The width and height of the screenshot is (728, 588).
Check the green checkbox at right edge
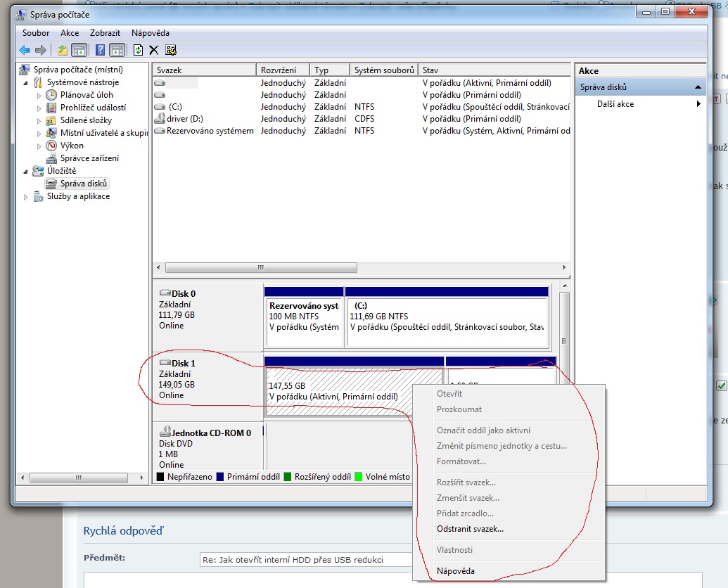click(x=721, y=385)
